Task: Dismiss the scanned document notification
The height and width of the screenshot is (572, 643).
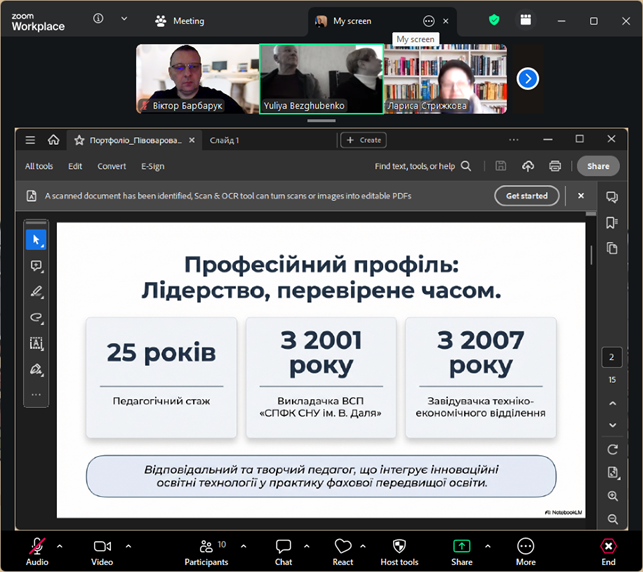Action: coord(581,196)
